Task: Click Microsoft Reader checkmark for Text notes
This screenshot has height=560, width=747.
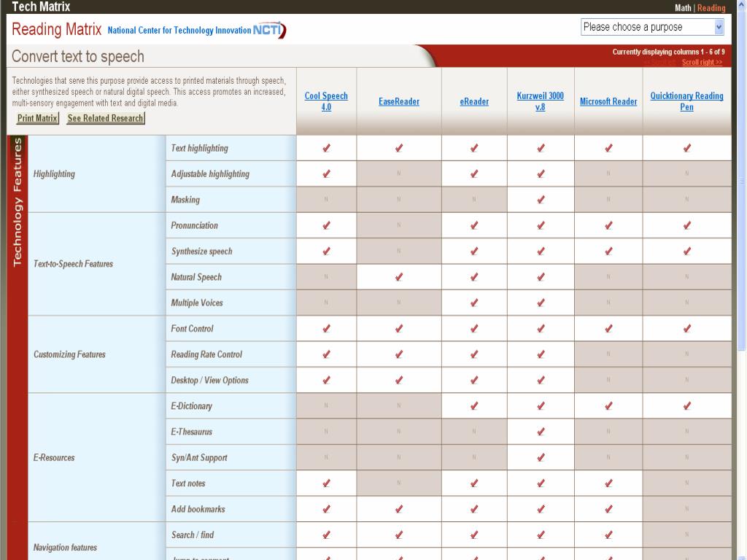Action: point(609,483)
